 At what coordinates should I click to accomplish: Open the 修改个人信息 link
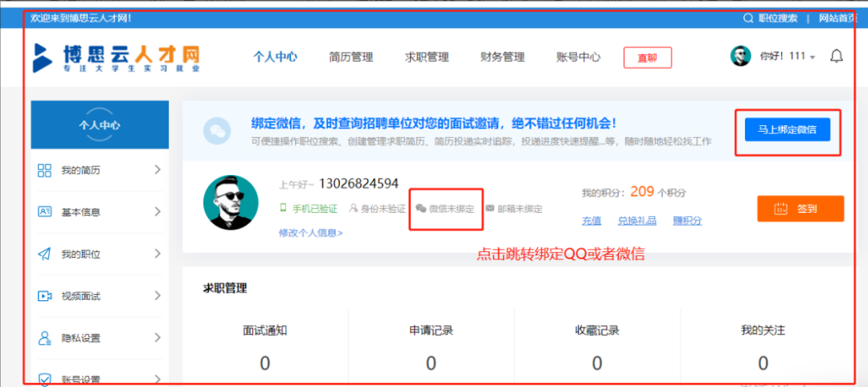pyautogui.click(x=310, y=233)
